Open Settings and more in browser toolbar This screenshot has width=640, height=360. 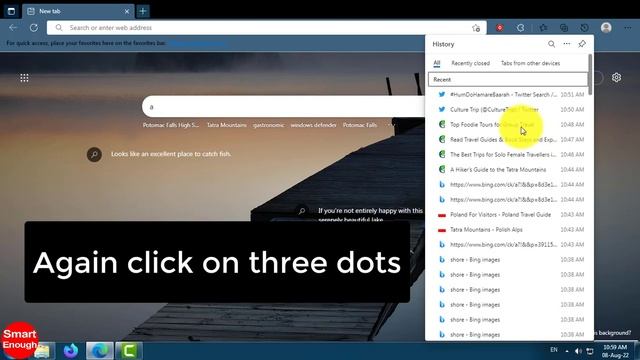627,28
